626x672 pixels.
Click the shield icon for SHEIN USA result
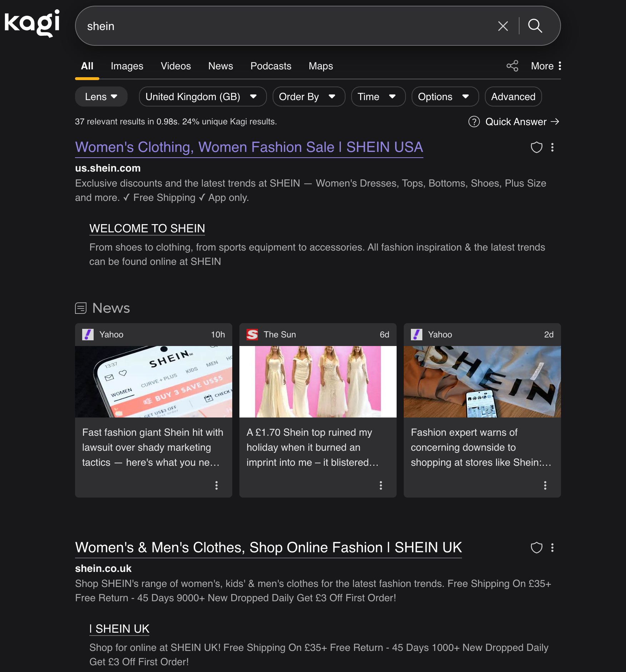tap(536, 147)
